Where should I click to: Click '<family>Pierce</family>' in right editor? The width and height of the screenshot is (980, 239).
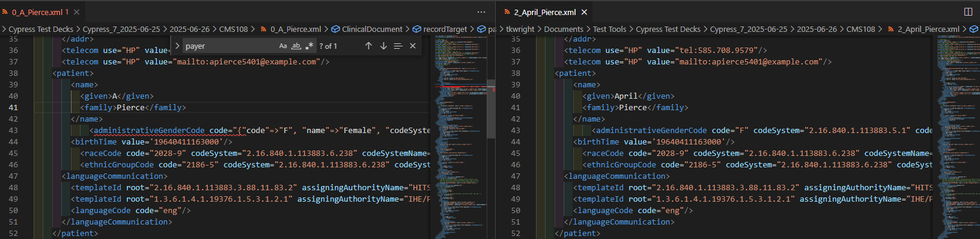636,107
